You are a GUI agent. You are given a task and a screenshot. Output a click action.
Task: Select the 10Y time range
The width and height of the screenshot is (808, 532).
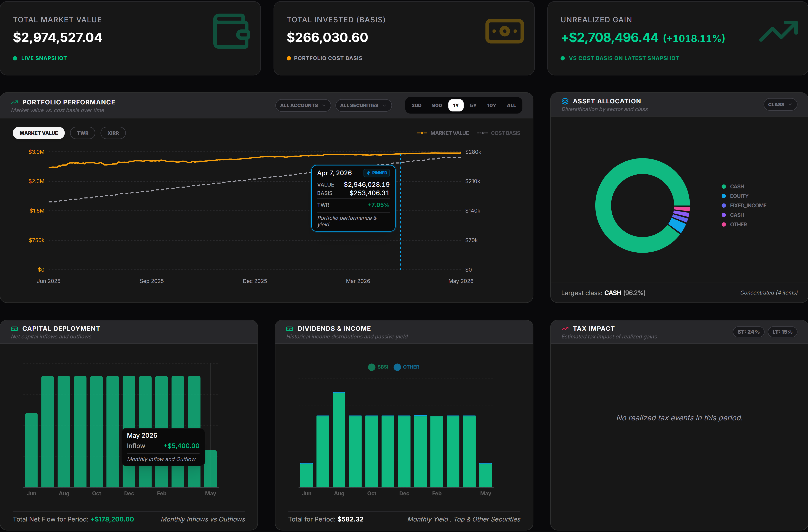[x=492, y=105]
